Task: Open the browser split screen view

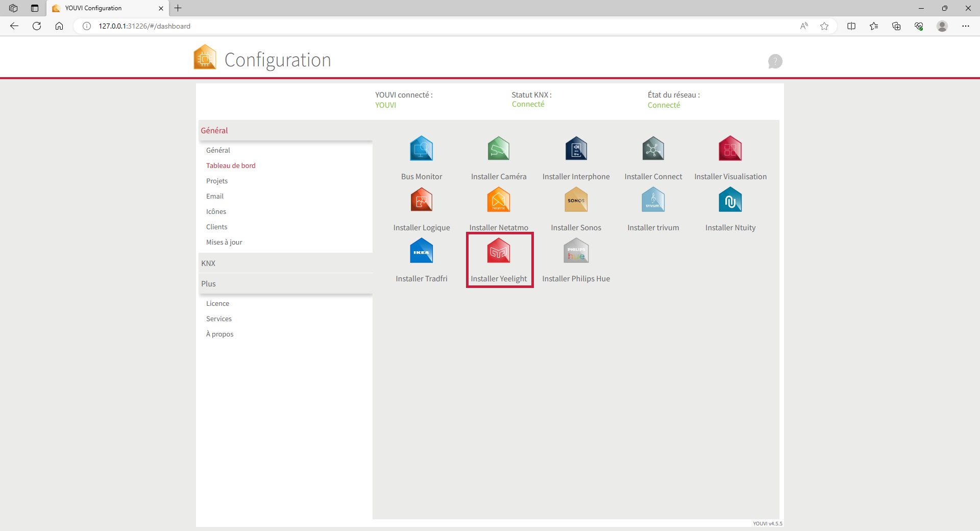Action: (851, 26)
